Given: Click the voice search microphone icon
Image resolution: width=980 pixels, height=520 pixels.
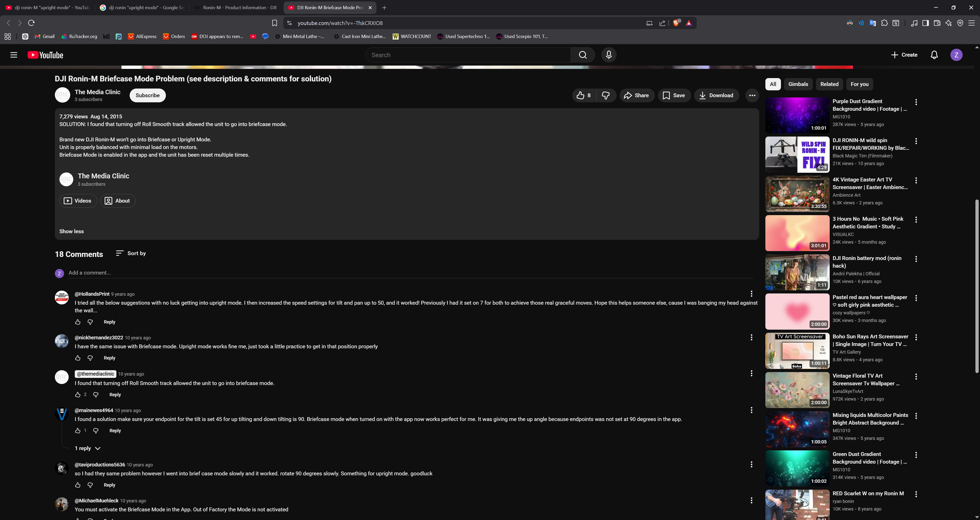Looking at the screenshot, I should [x=609, y=55].
